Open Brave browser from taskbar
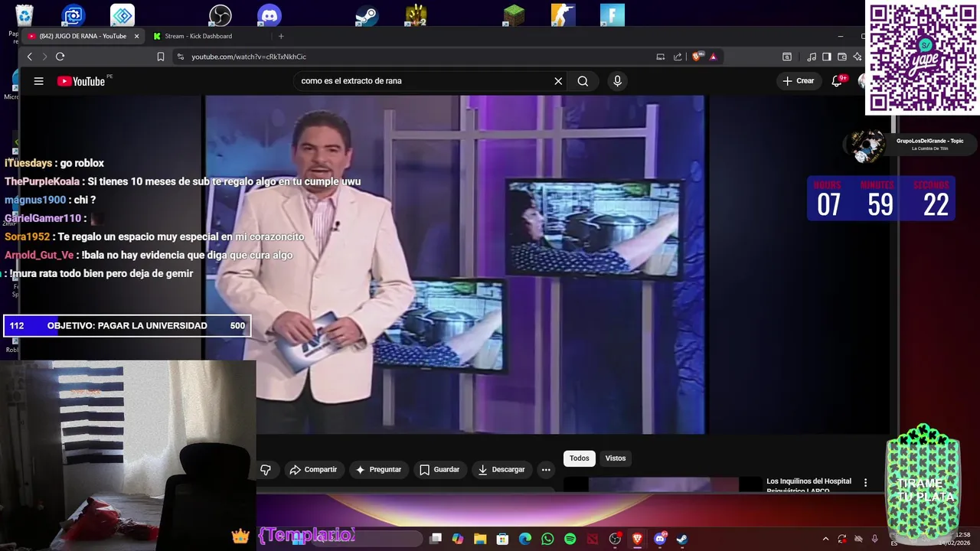The height and width of the screenshot is (551, 980). click(637, 539)
